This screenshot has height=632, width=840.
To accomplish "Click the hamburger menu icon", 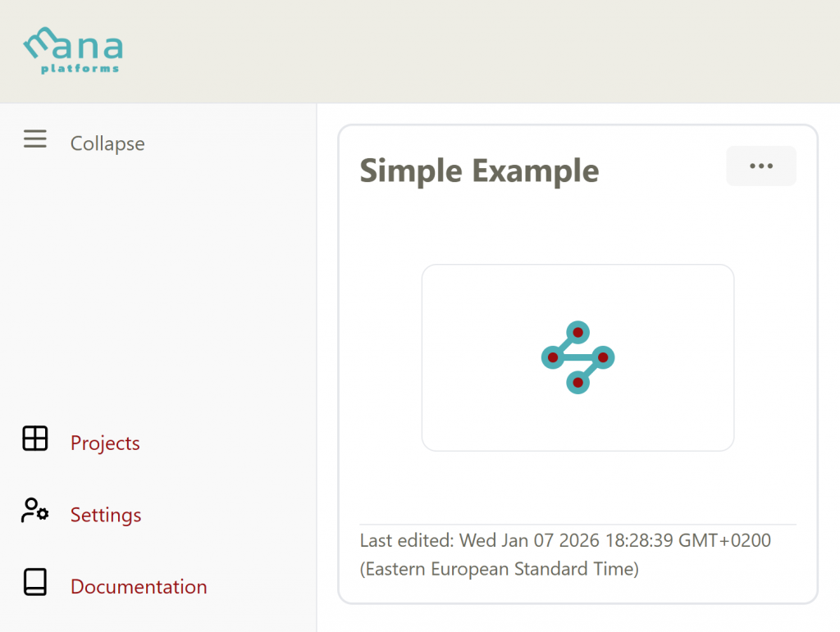I will tap(35, 140).
